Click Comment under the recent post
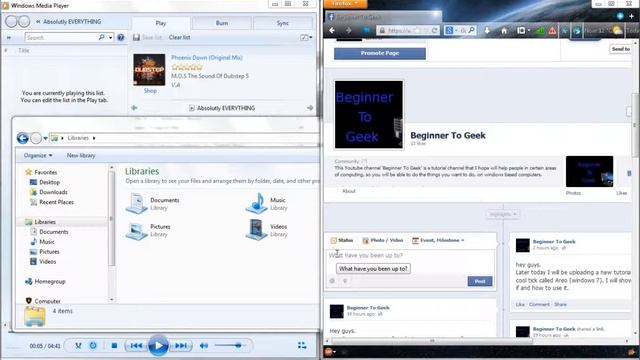The width and height of the screenshot is (640, 360). [x=539, y=304]
